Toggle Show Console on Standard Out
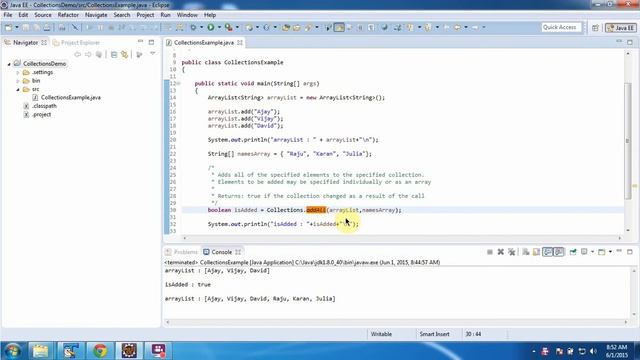Image resolution: width=640 pixels, height=360 pixels. coord(547,252)
